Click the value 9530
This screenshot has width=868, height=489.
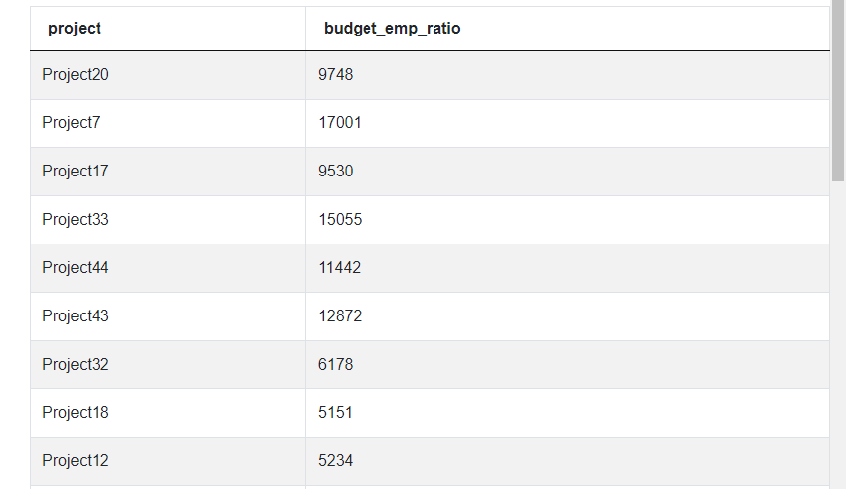[335, 171]
